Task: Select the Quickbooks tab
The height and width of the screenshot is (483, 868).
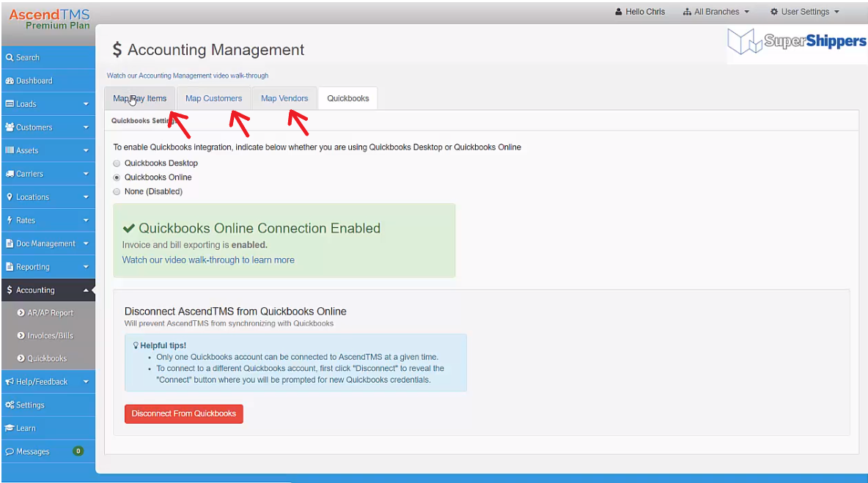Action: (347, 98)
